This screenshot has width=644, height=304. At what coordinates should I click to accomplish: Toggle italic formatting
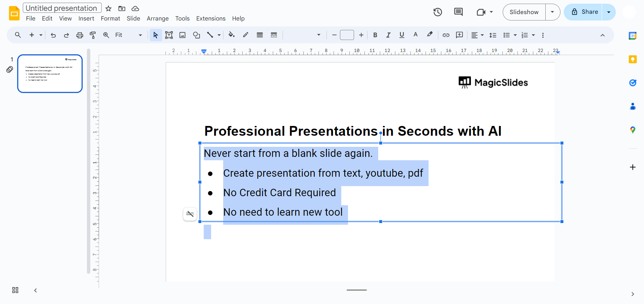click(x=388, y=35)
